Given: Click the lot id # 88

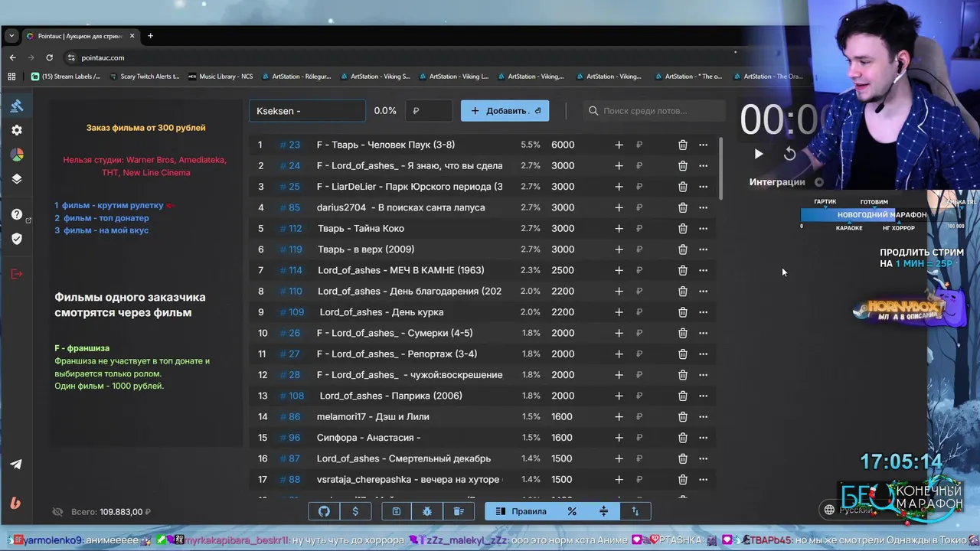Looking at the screenshot, I should [289, 479].
